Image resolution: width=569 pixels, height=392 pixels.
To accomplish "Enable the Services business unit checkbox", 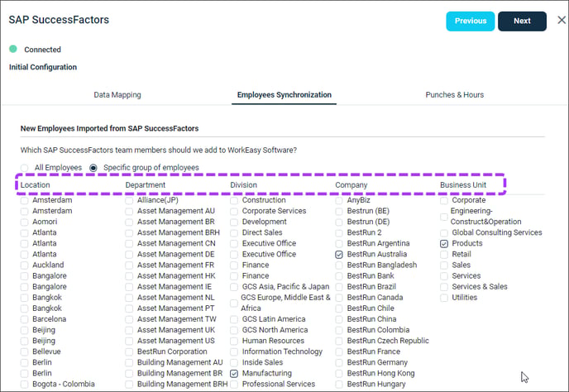I will tap(444, 276).
